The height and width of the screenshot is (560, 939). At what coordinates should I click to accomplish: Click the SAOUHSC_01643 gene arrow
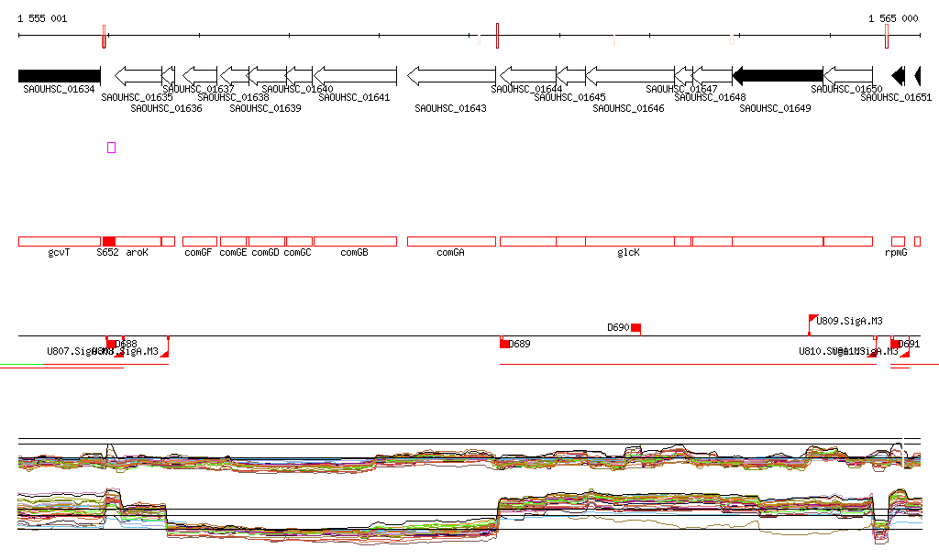pos(451,76)
